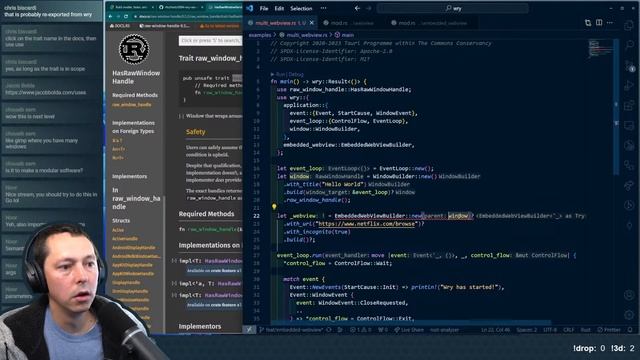
Task: Reload the docs.rs page in the browser
Action: tap(126, 16)
